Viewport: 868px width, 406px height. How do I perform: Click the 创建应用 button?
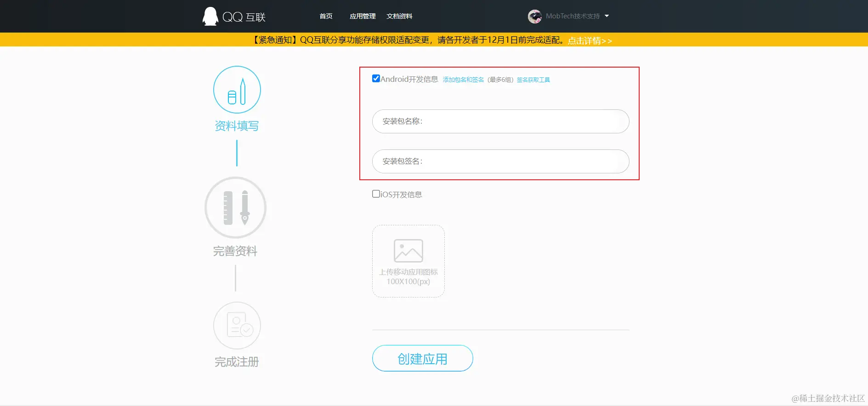coord(423,358)
